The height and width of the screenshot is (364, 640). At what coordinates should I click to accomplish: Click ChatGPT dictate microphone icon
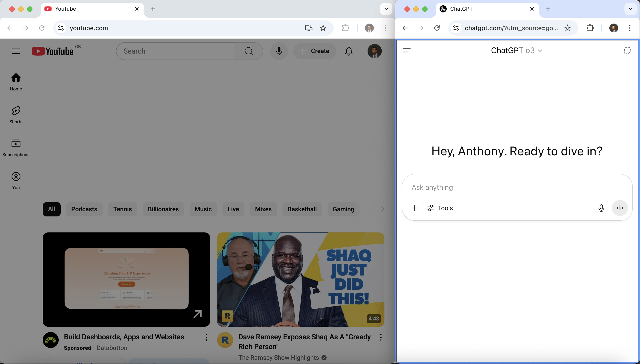(x=601, y=208)
